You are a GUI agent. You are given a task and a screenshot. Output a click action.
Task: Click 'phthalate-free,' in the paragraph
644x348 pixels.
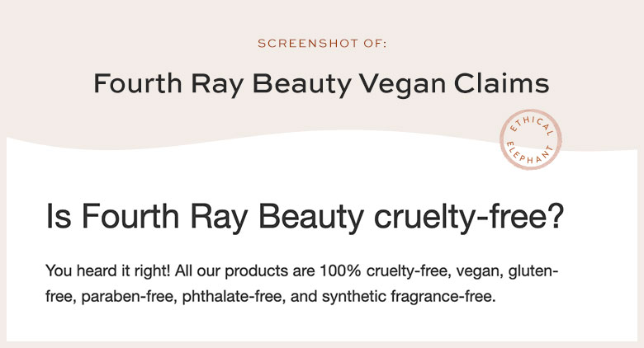click(x=234, y=297)
